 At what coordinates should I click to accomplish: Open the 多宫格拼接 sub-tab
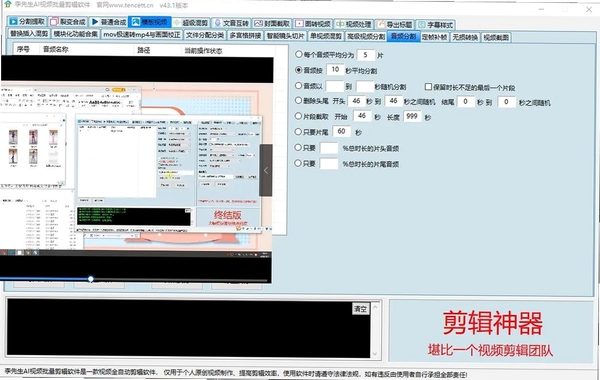click(245, 35)
